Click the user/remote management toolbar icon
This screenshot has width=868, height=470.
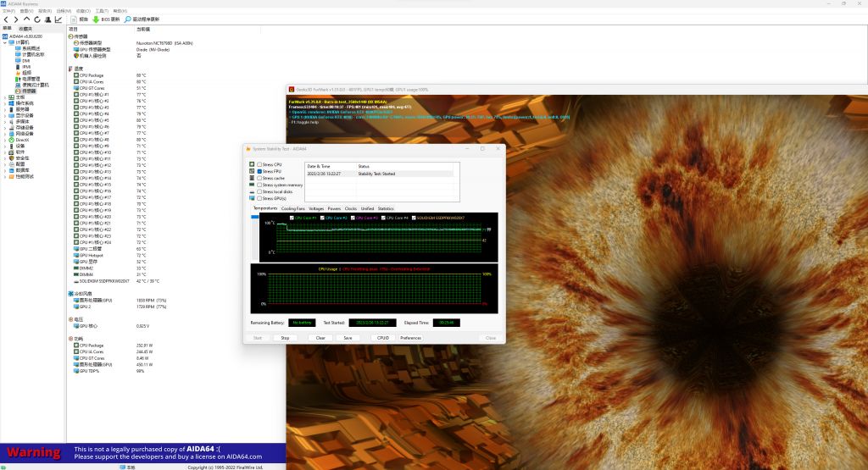pos(47,19)
